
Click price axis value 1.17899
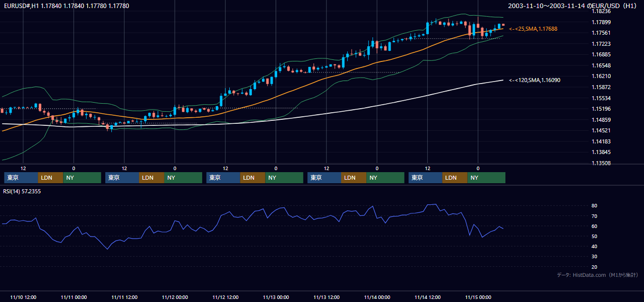(x=601, y=22)
